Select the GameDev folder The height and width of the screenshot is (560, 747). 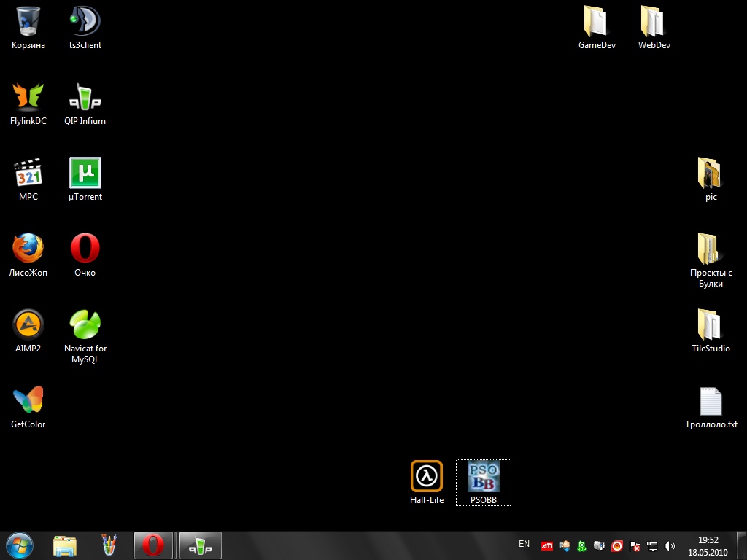[597, 22]
